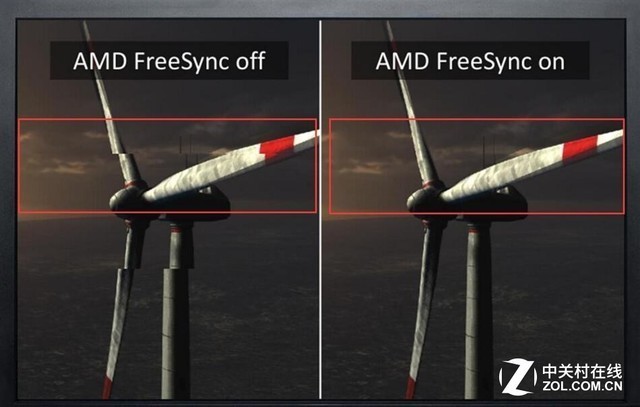
Task: Select the AMD FreeSync off label
Action: click(169, 61)
